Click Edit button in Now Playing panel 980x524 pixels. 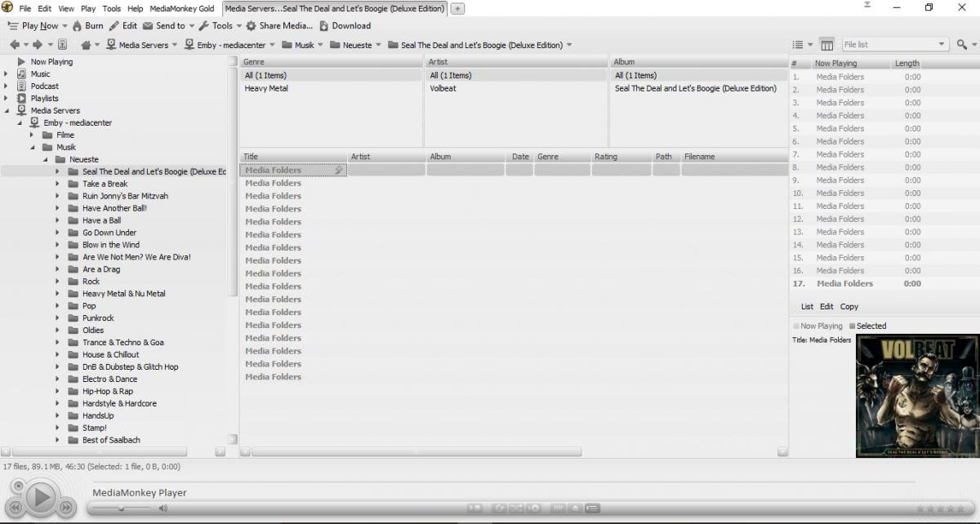[x=826, y=307]
